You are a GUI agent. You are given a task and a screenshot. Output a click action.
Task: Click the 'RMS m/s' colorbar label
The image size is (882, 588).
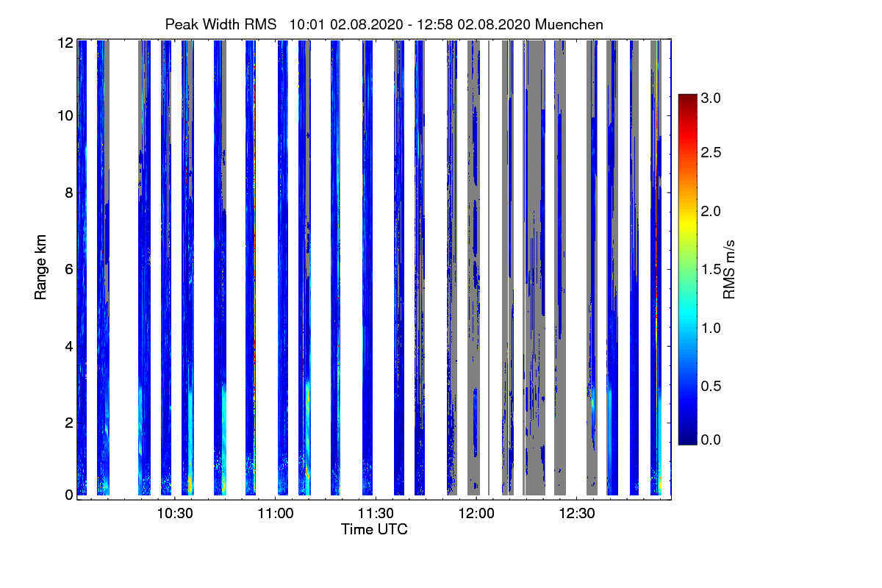point(728,268)
